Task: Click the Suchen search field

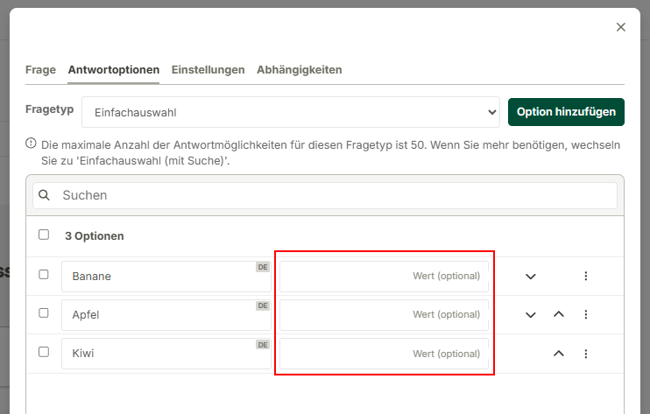Action: 325,195
